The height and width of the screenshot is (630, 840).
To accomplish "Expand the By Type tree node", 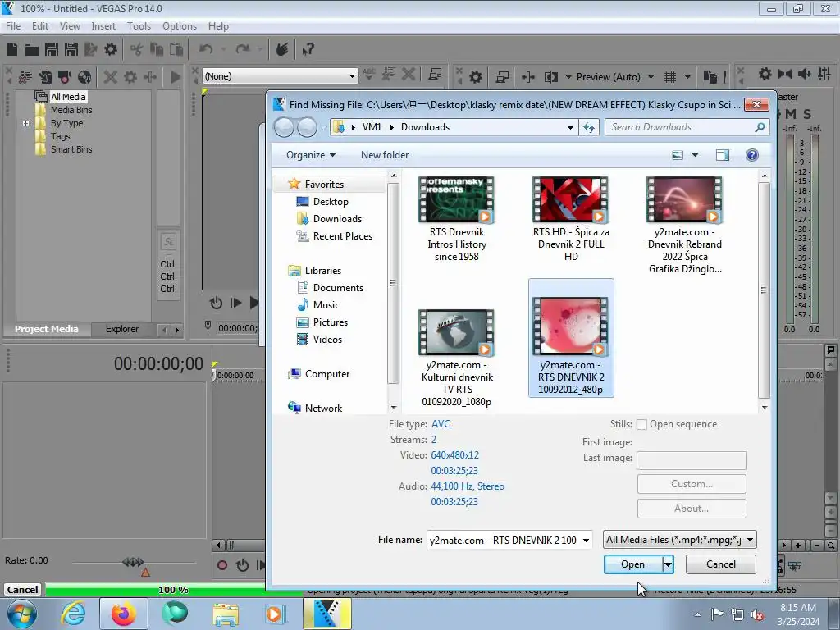I will [x=25, y=123].
